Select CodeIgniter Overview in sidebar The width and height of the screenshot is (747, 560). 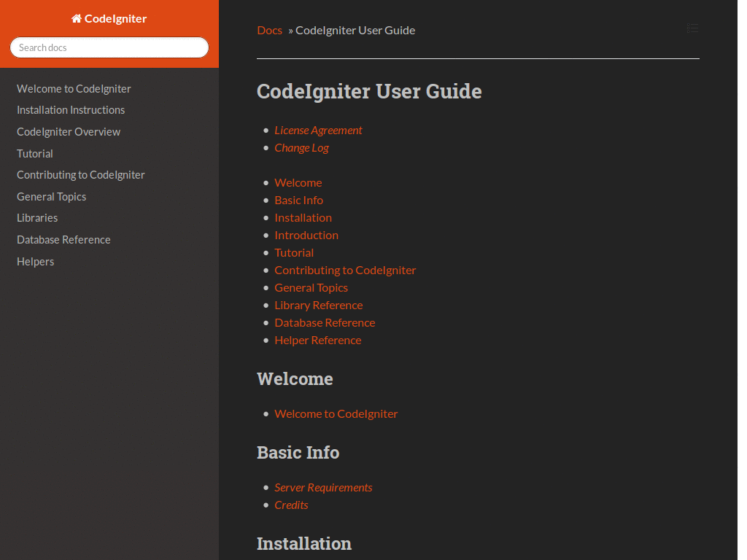(x=69, y=132)
